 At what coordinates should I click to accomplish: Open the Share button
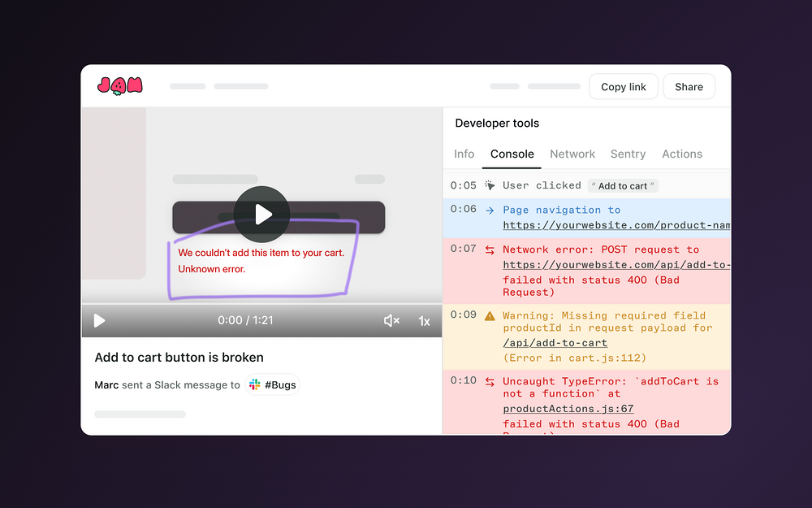pos(689,87)
